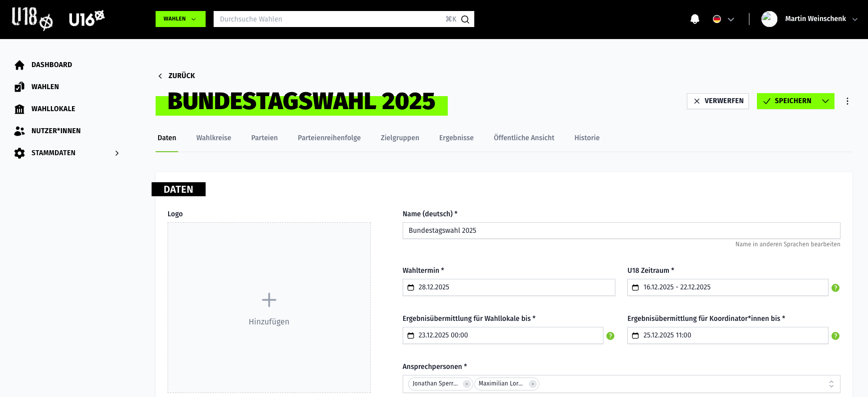Open the Parteienreihenfolge tab
Viewport: 868px width, 397px height.
click(x=329, y=138)
